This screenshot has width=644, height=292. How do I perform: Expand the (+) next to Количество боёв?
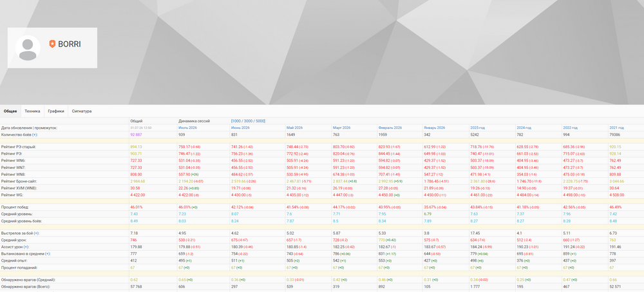pos(35,135)
